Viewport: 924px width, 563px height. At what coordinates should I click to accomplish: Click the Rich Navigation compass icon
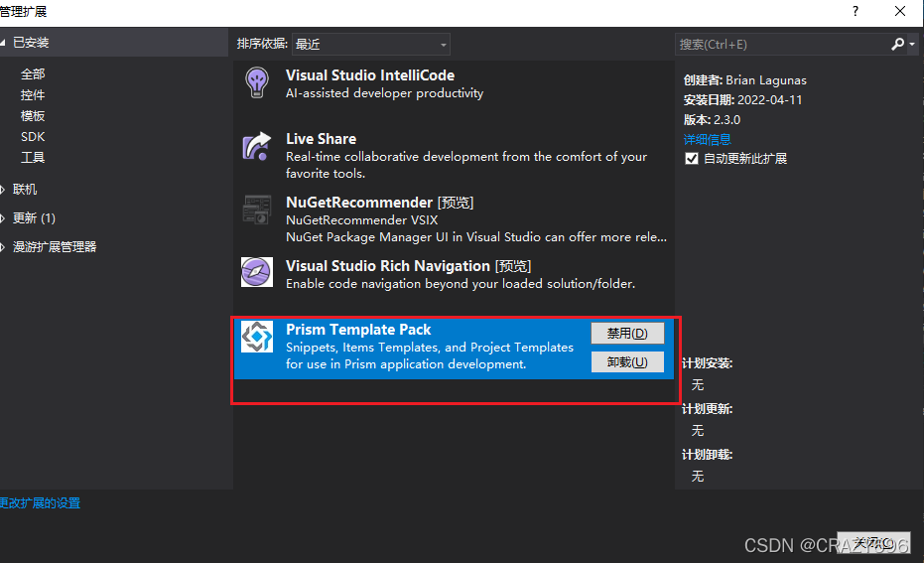tap(257, 272)
